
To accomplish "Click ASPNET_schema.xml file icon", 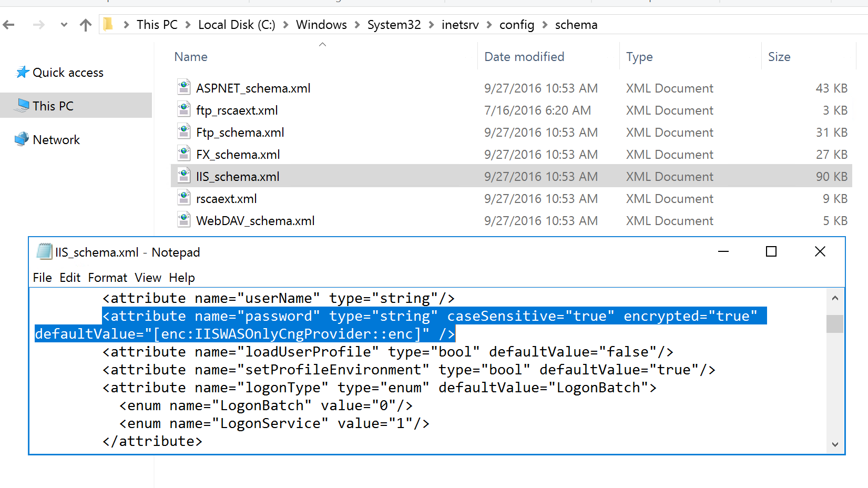I will click(x=183, y=87).
